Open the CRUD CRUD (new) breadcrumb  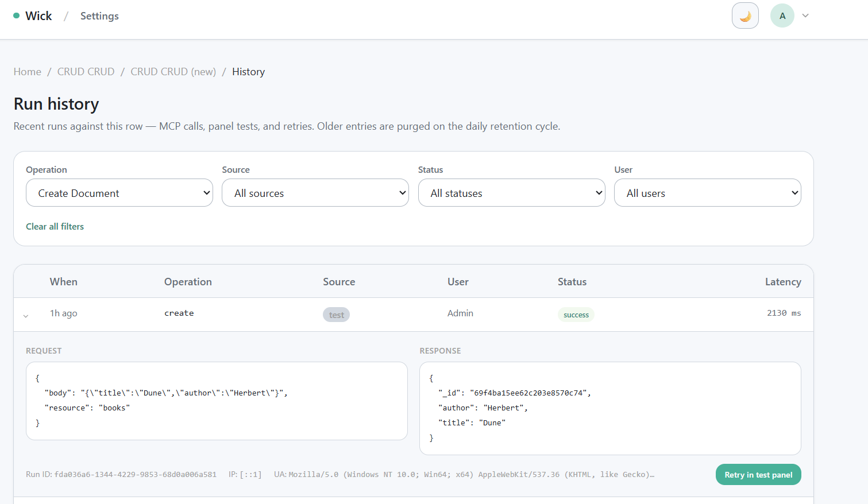pyautogui.click(x=173, y=72)
